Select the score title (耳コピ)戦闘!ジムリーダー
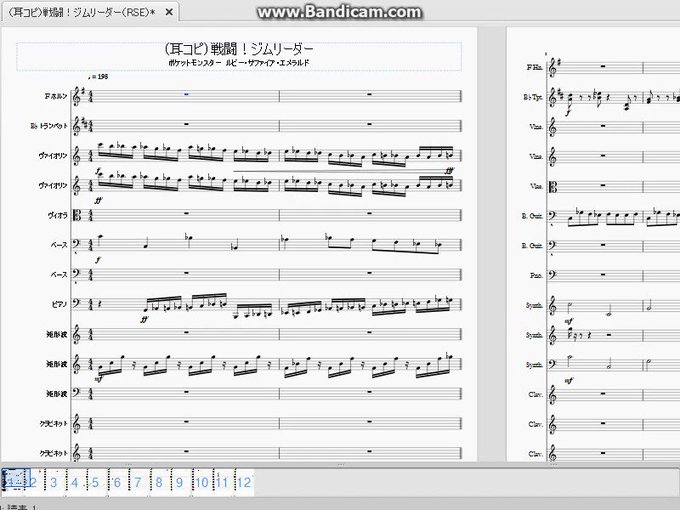The image size is (680, 510). tap(239, 49)
